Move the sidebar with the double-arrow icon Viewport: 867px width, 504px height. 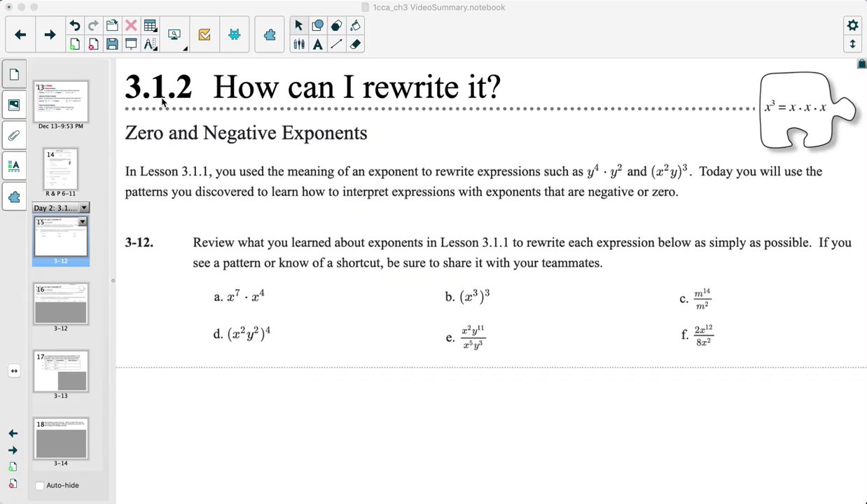point(14,371)
